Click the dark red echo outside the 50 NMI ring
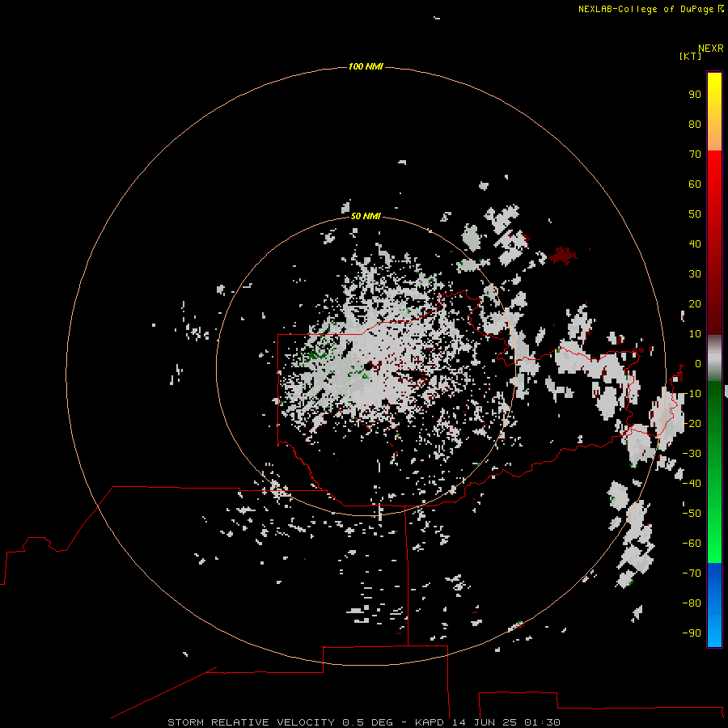 562,256
